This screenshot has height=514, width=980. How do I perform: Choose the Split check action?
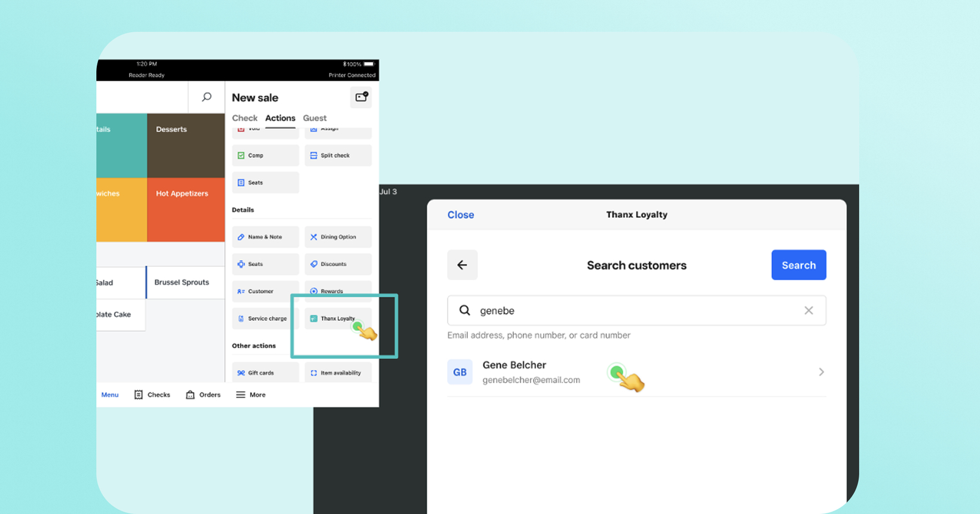pyautogui.click(x=338, y=155)
